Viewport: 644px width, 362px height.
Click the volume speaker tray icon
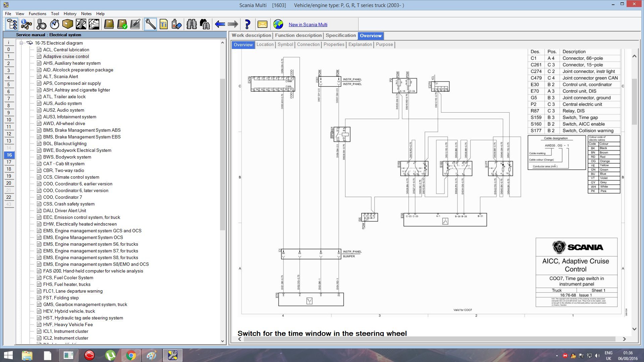(597, 356)
